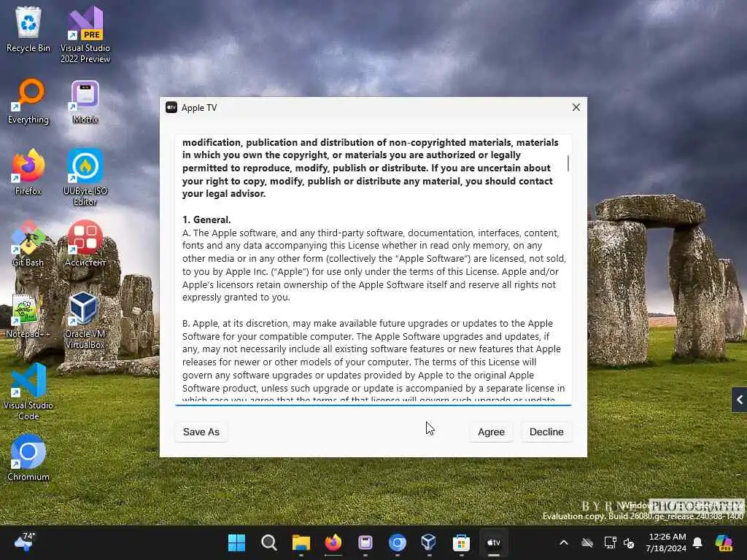Click paragraph starting "B. Apple, at its discretion"
This screenshot has width=747, height=560.
tap(374, 362)
